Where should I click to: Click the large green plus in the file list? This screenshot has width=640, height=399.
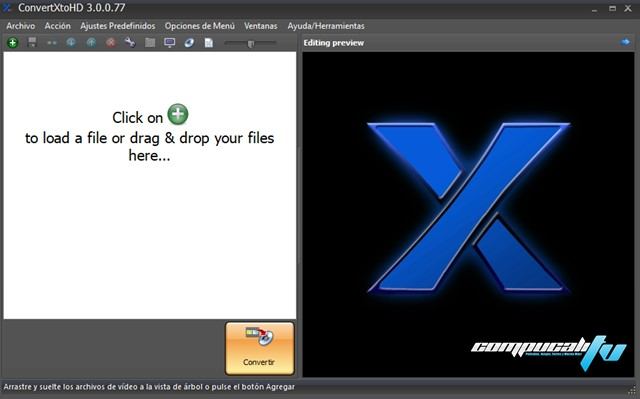pyautogui.click(x=178, y=114)
